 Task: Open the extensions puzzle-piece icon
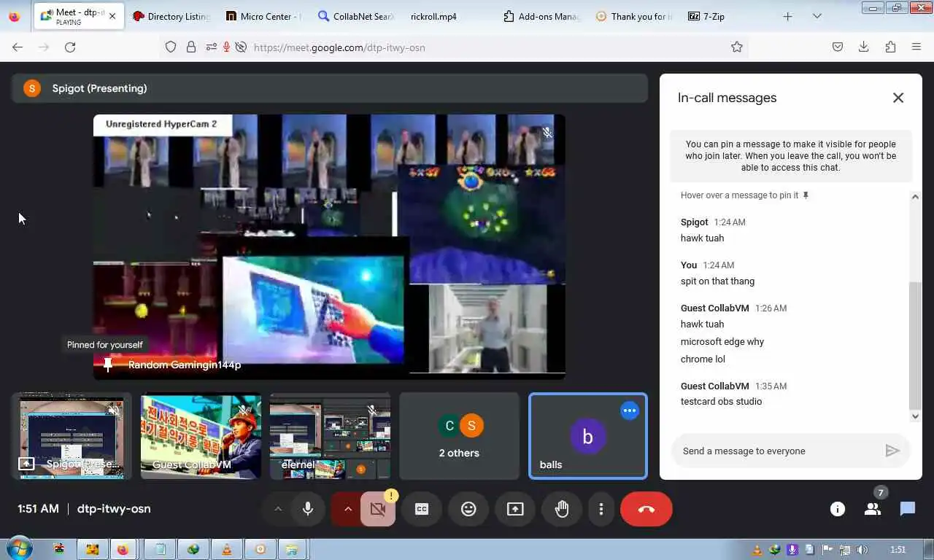(x=890, y=47)
